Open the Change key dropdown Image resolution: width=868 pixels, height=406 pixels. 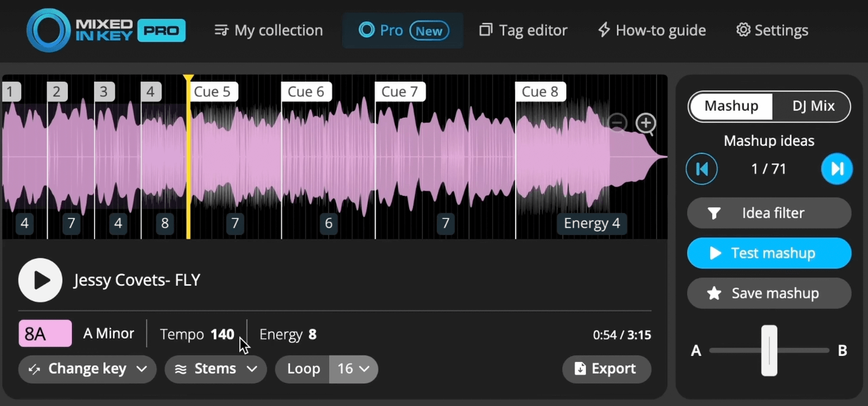[88, 369]
